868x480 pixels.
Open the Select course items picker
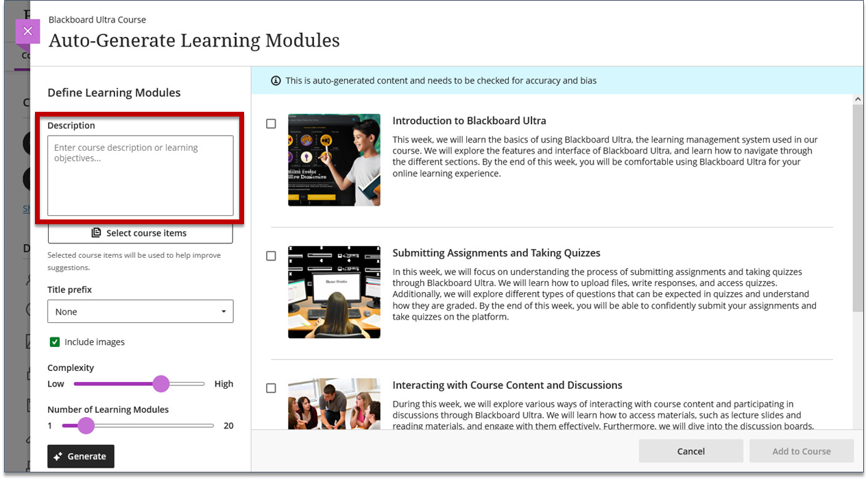click(x=141, y=233)
